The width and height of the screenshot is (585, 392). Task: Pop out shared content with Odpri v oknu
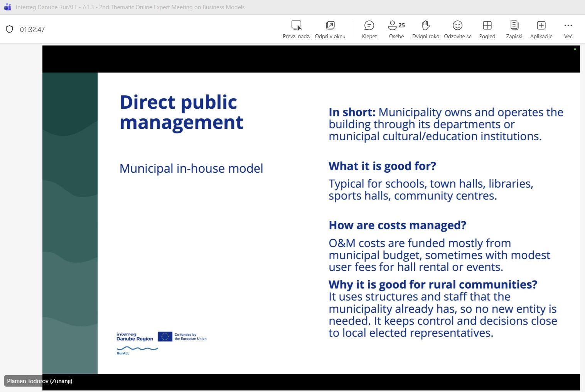[x=330, y=26]
